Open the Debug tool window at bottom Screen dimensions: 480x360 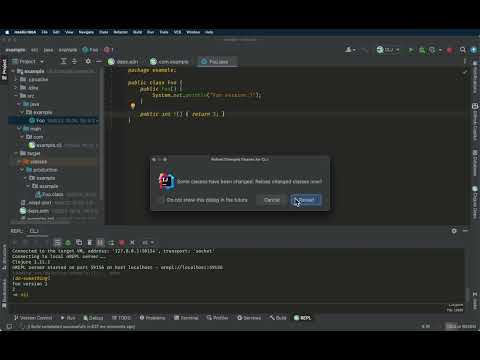pos(93,318)
